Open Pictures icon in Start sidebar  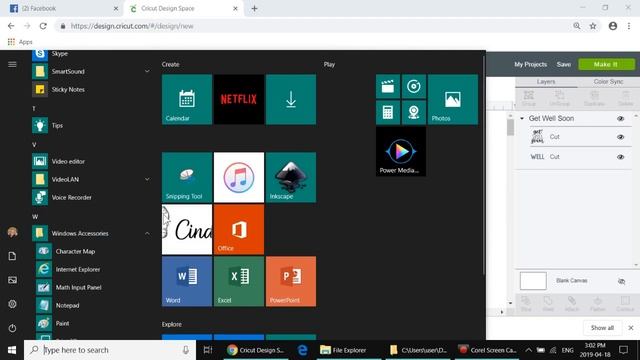(x=12, y=280)
